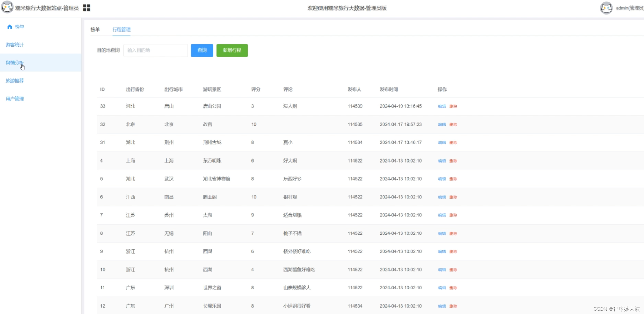
Task: Edit the 荆州古城 entry
Action: (x=442, y=143)
